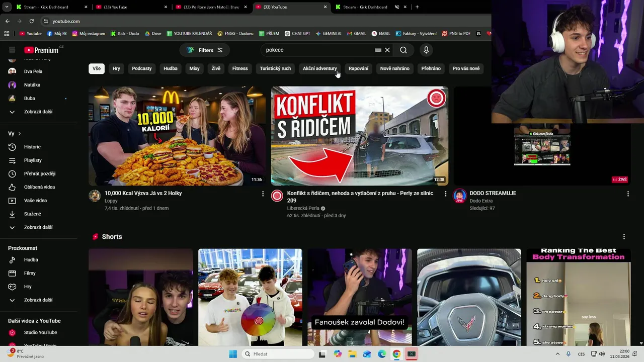Open File Explorer from taskbar
Viewport: 644px width, 362px height.
point(352,354)
